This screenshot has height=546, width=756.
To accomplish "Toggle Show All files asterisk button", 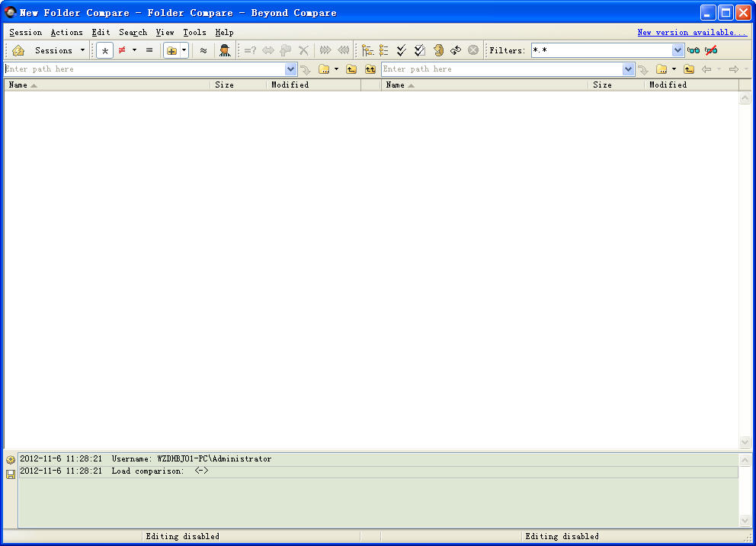I will click(105, 50).
